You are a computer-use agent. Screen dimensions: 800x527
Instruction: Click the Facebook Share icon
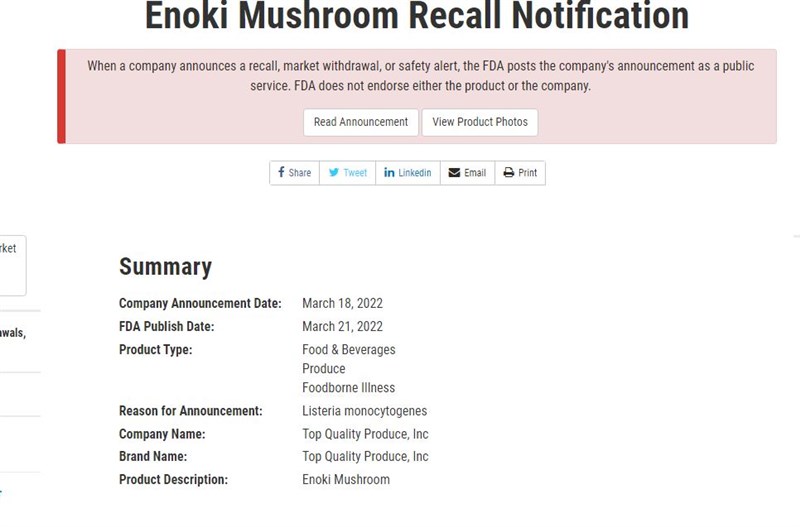coord(282,173)
